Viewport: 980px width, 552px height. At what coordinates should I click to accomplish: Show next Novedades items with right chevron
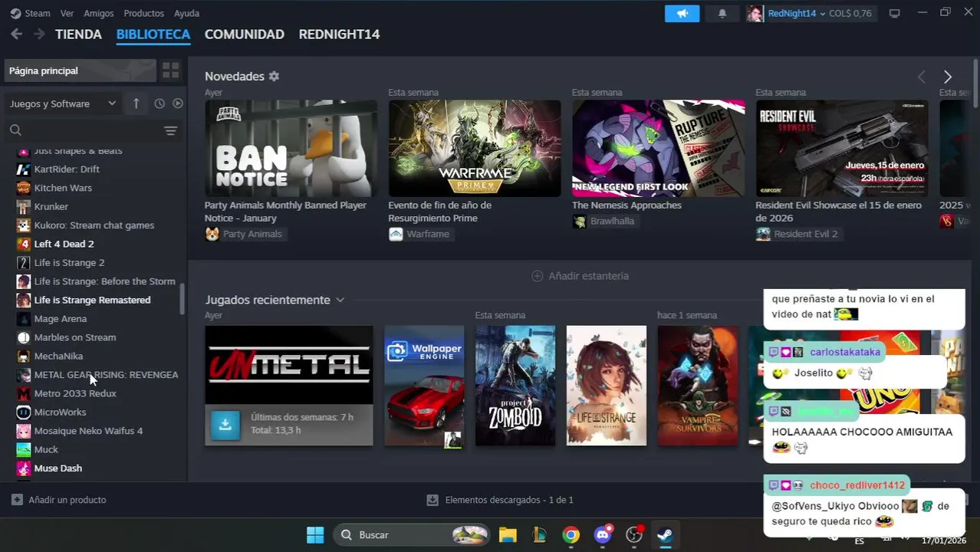[x=948, y=77]
